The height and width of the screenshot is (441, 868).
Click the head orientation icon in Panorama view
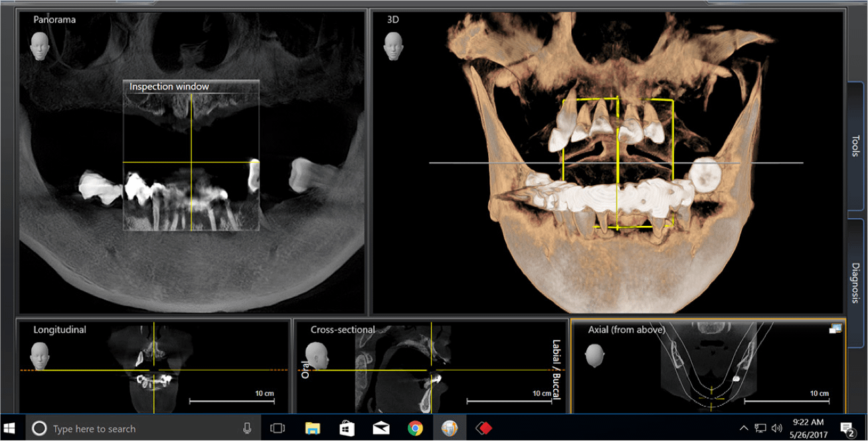tap(40, 45)
